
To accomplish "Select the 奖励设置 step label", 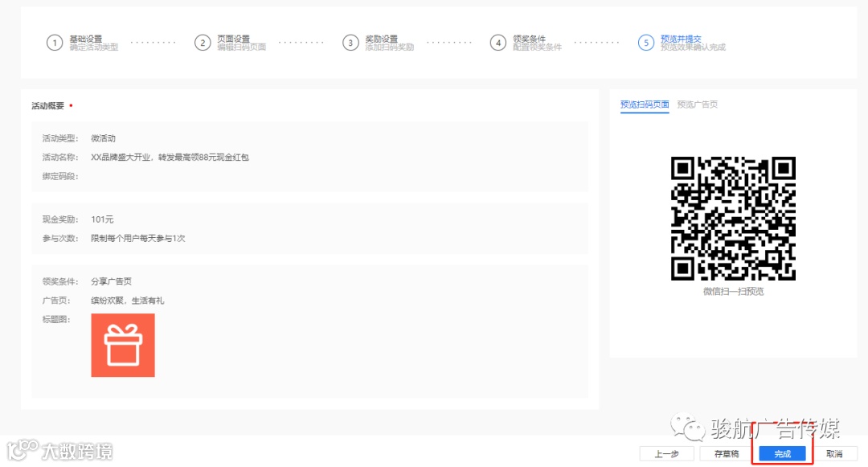I will click(x=382, y=39).
